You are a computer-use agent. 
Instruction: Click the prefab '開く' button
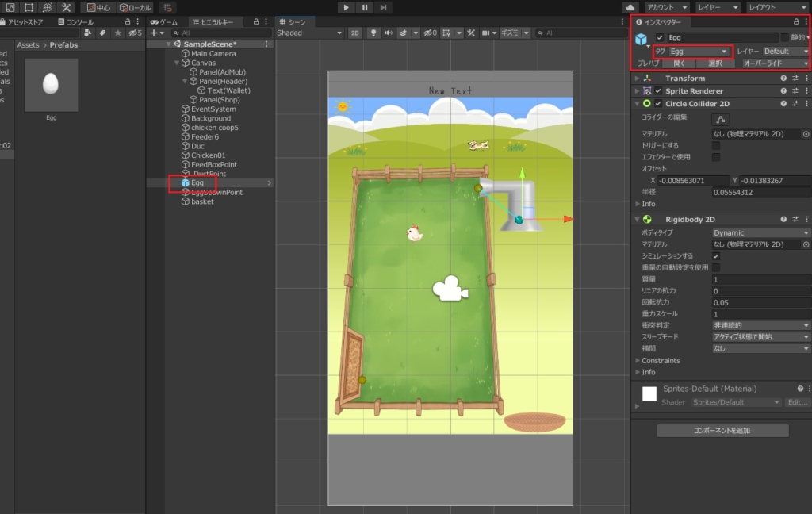pos(680,63)
